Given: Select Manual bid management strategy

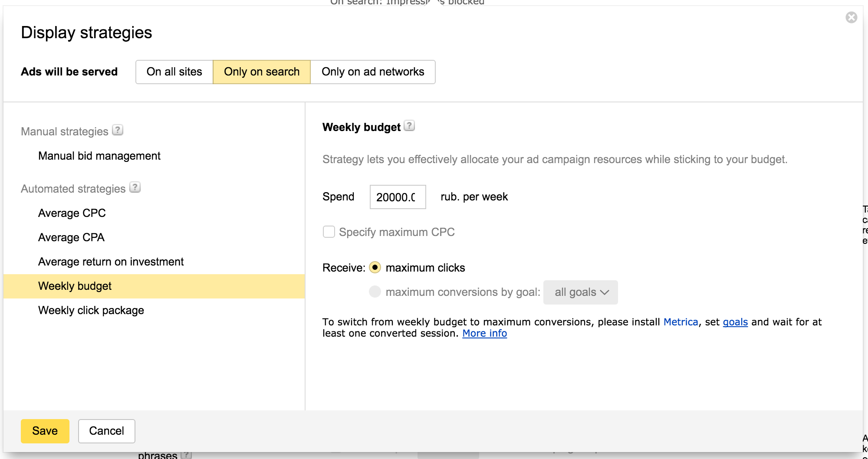Looking at the screenshot, I should 99,156.
